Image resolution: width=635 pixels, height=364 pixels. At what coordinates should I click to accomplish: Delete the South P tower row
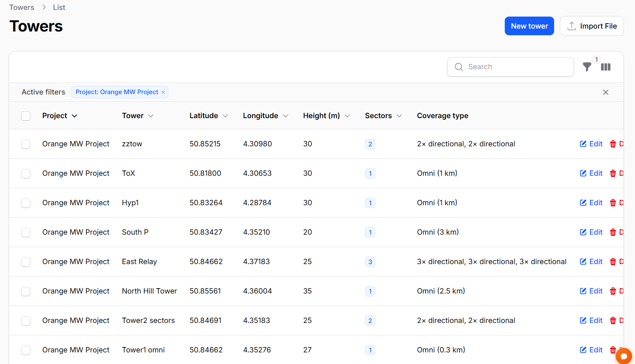616,232
